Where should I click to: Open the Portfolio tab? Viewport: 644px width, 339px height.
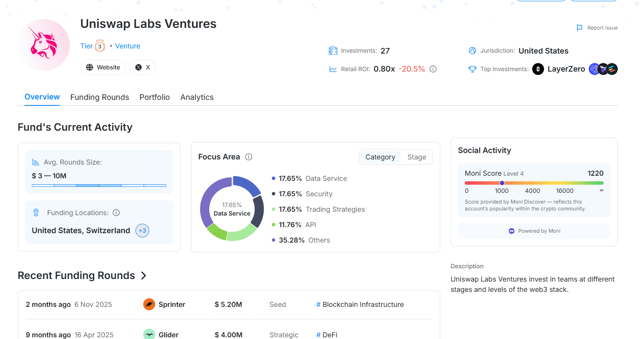154,97
